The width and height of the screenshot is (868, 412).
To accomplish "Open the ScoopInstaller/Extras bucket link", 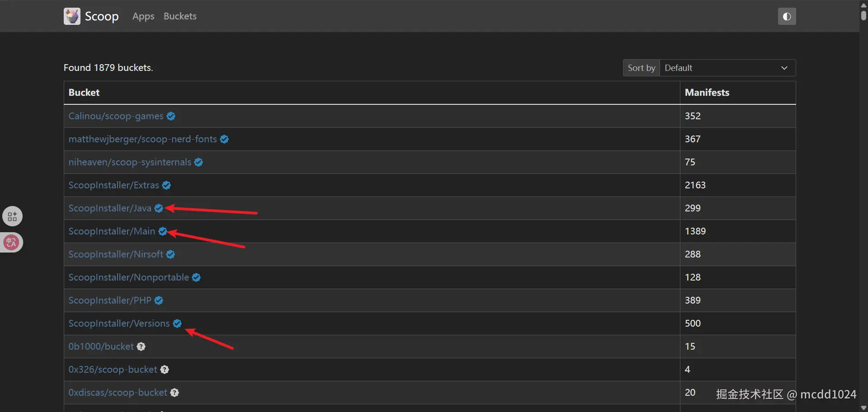I will (113, 185).
